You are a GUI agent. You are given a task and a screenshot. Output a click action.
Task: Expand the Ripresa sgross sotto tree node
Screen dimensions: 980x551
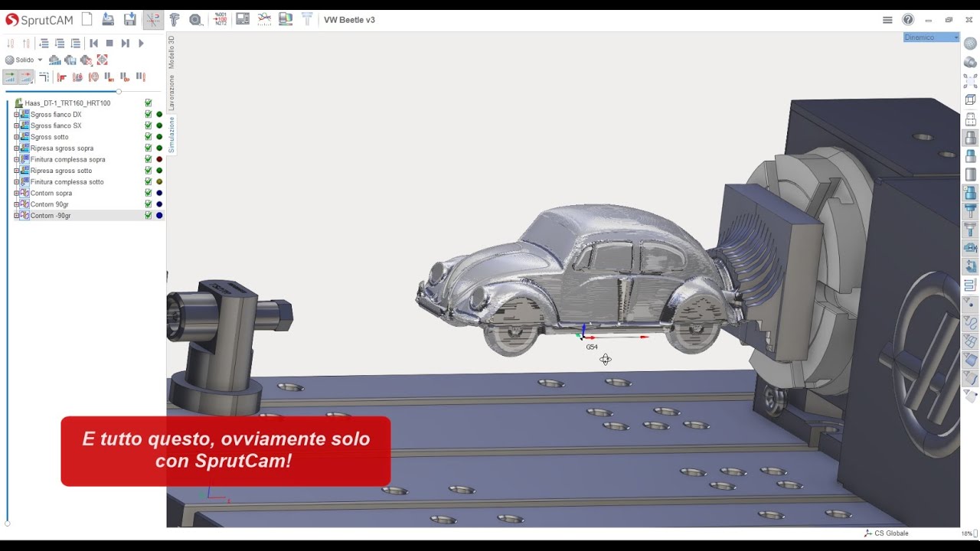click(x=16, y=171)
